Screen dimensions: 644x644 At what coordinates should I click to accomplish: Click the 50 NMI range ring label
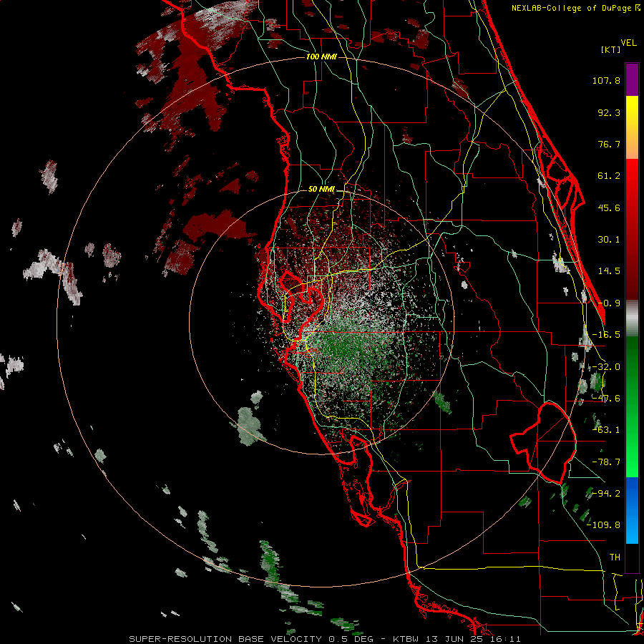(321, 190)
